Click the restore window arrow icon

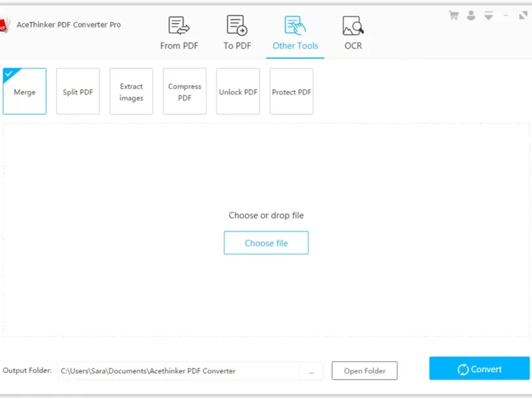click(x=523, y=15)
